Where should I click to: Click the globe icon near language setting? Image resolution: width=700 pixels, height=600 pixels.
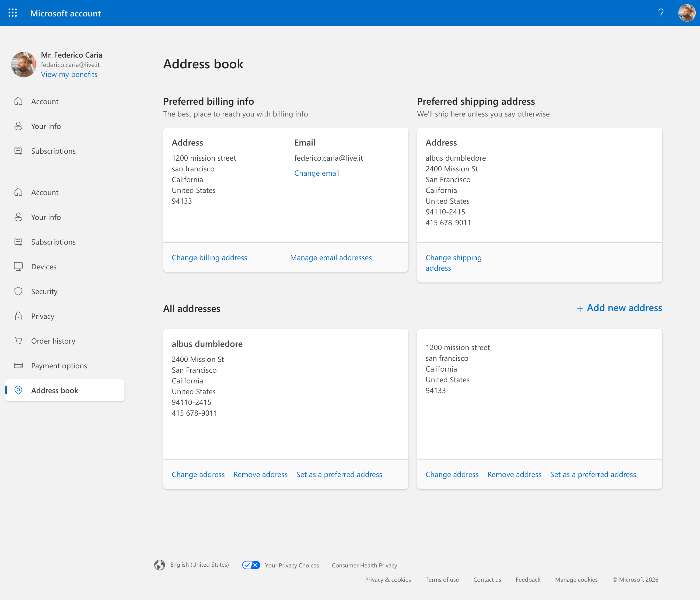(x=159, y=564)
